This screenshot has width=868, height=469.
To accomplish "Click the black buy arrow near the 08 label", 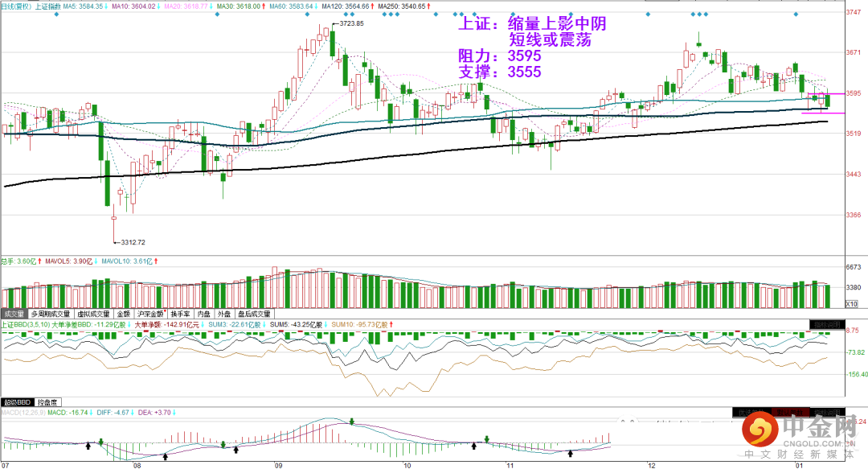I will click(166, 456).
